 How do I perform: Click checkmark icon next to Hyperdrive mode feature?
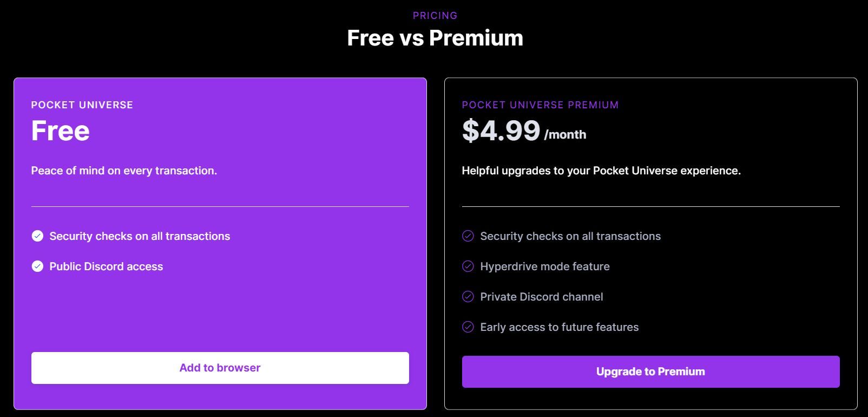click(x=468, y=266)
